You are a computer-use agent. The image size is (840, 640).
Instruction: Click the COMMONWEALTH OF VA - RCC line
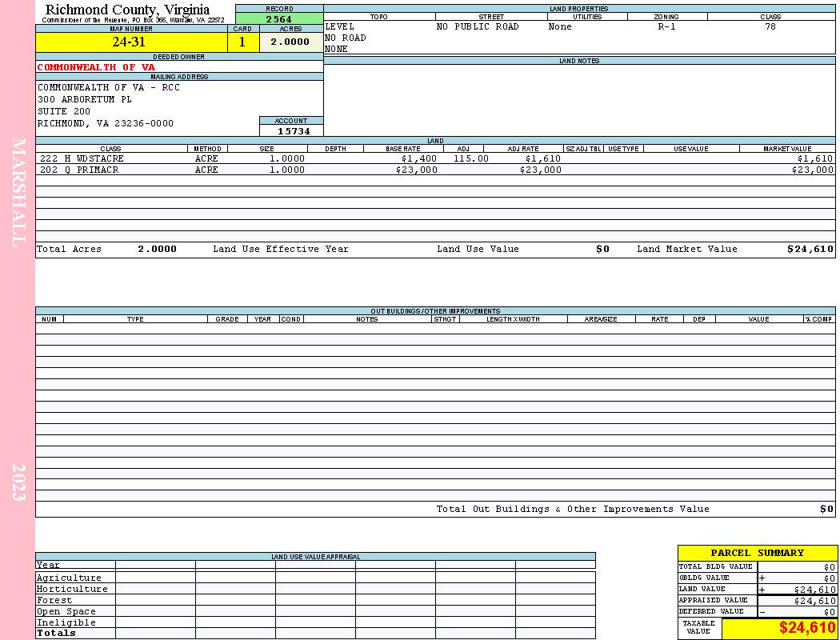click(x=109, y=87)
